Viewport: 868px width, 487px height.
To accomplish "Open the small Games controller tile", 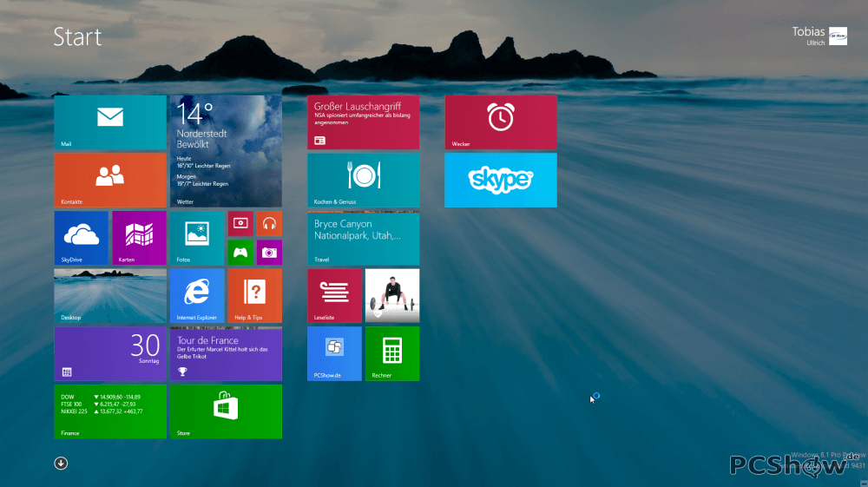I will 240,253.
